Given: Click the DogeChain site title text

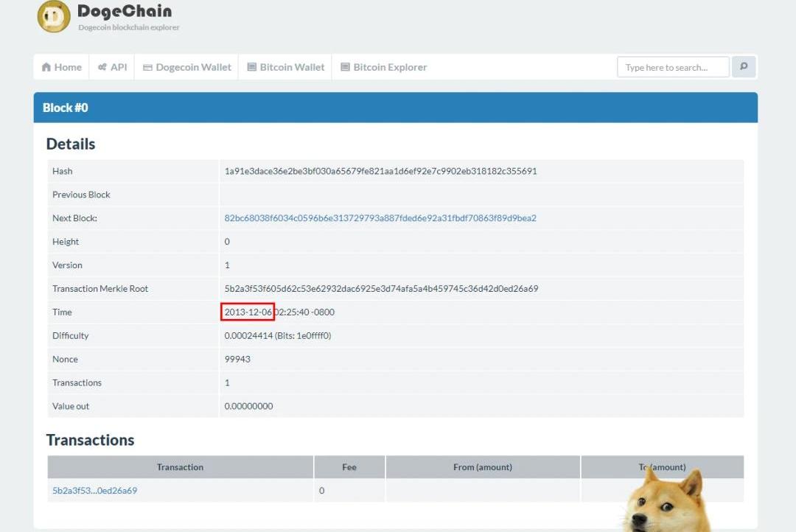Looking at the screenshot, I should point(125,12).
